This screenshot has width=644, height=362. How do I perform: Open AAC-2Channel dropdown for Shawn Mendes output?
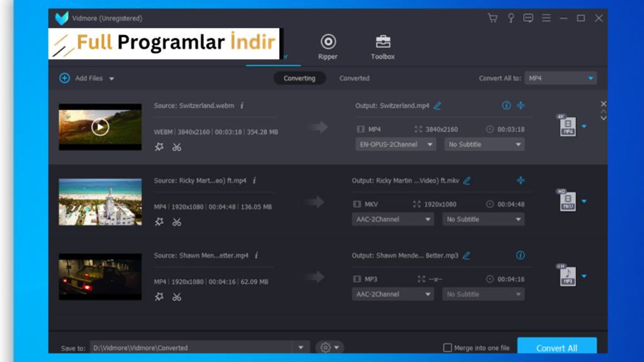pos(392,294)
